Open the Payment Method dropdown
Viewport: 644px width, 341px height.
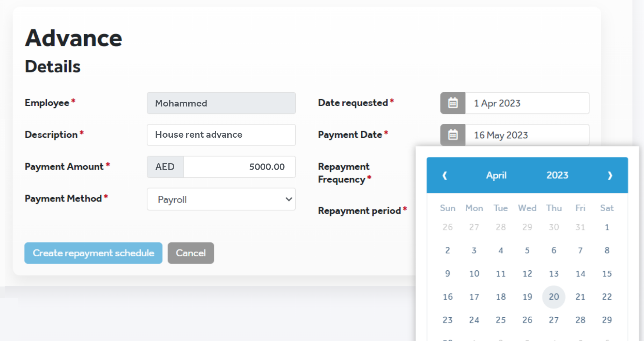[221, 199]
